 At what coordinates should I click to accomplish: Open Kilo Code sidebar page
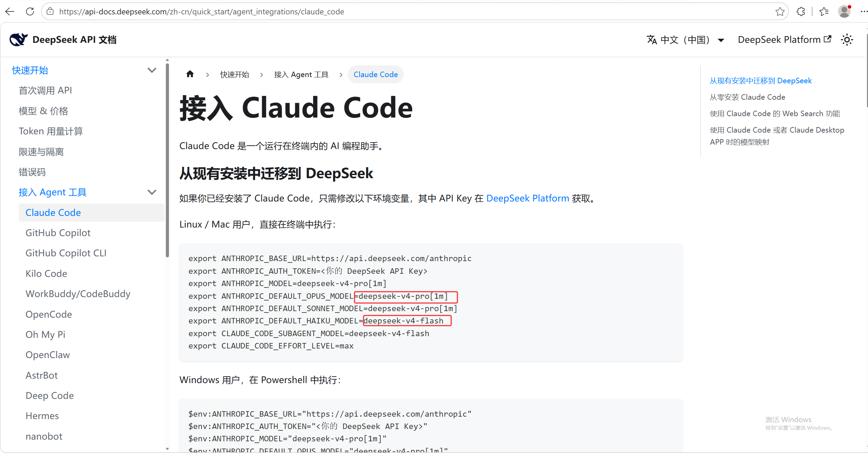point(46,274)
